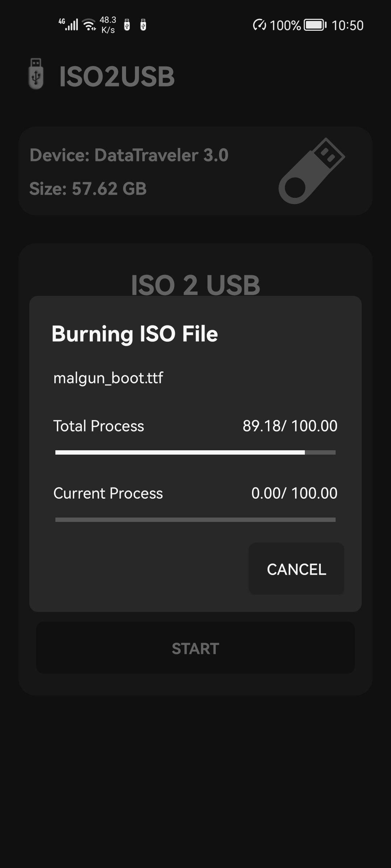Tap the Wi-Fi status icon
The width and height of the screenshot is (391, 868).
coord(89,25)
